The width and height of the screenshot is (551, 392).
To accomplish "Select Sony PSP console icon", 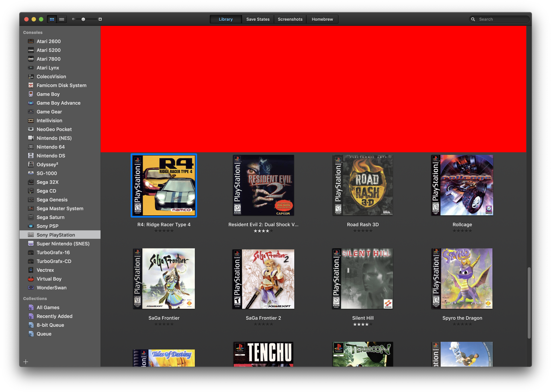I will [31, 226].
